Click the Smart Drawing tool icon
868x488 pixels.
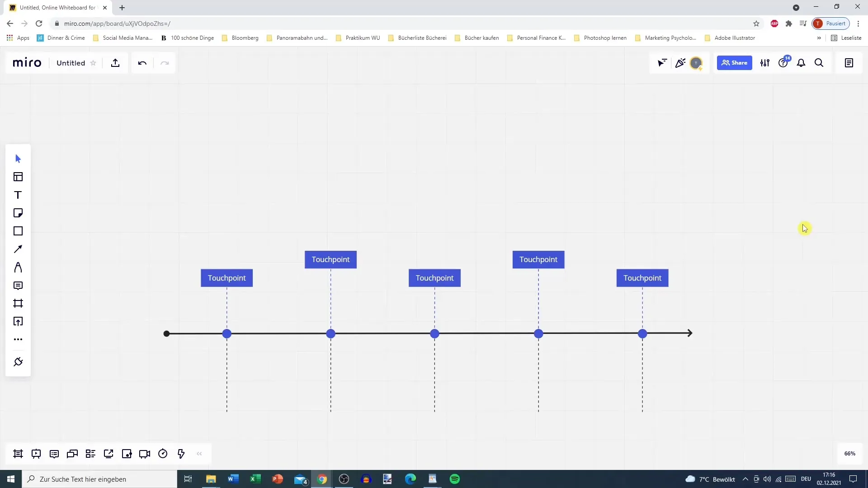click(x=19, y=361)
